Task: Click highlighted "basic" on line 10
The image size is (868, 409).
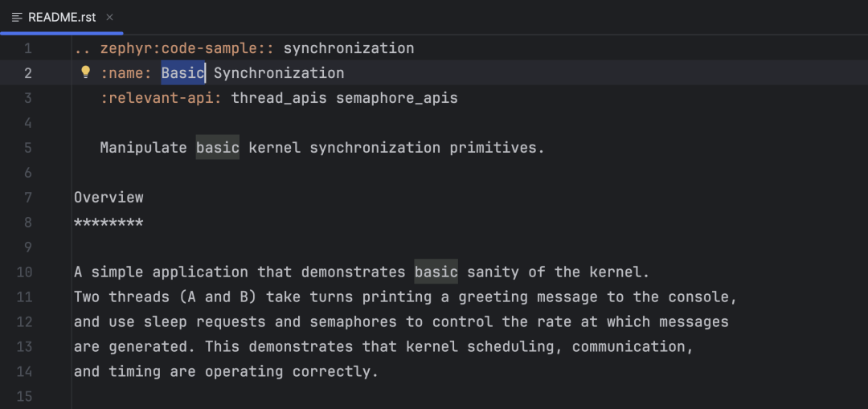Action: pyautogui.click(x=436, y=272)
